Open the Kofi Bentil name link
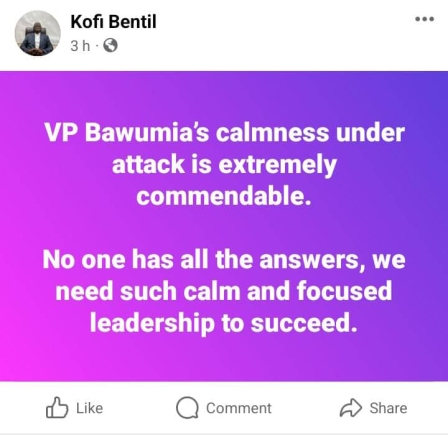Viewport: 448px width, 435px height. pos(113,22)
